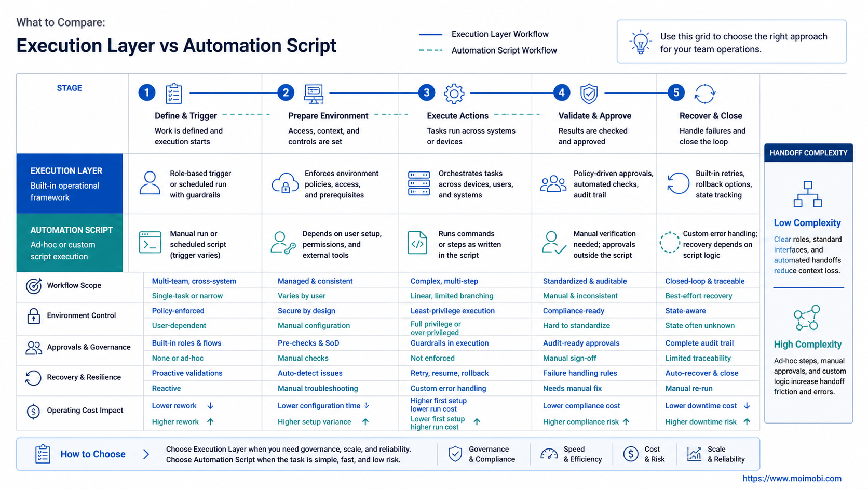This screenshot has height=489, width=868.
Task: Open the moimobi.com website link
Action: [x=792, y=479]
